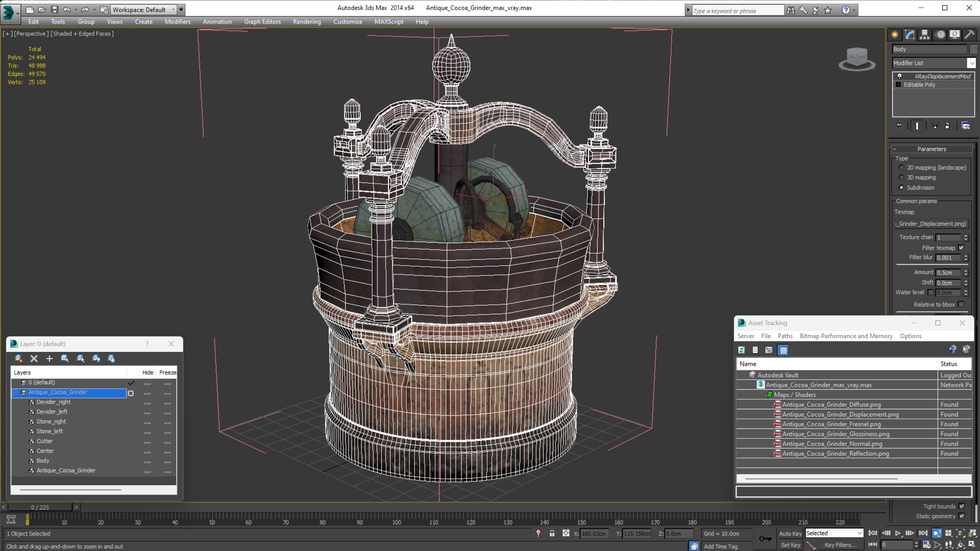
Task: Click Maximize Viewport Toggle icon
Action: tap(972, 544)
